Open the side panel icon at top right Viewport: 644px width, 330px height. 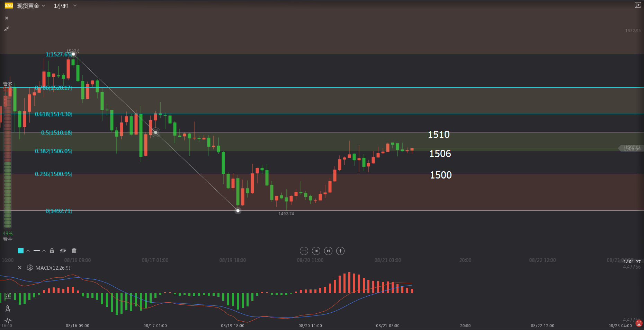point(637,5)
